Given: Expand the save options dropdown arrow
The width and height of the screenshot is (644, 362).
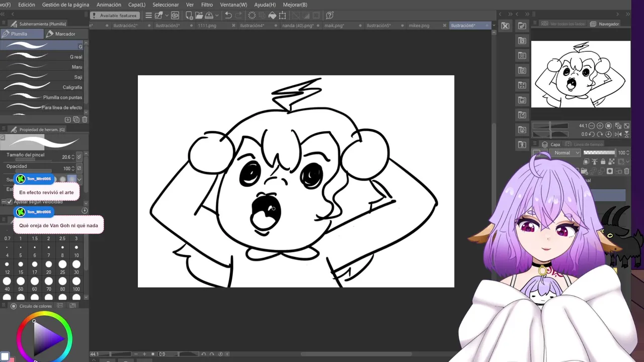Looking at the screenshot, I should (217, 16).
